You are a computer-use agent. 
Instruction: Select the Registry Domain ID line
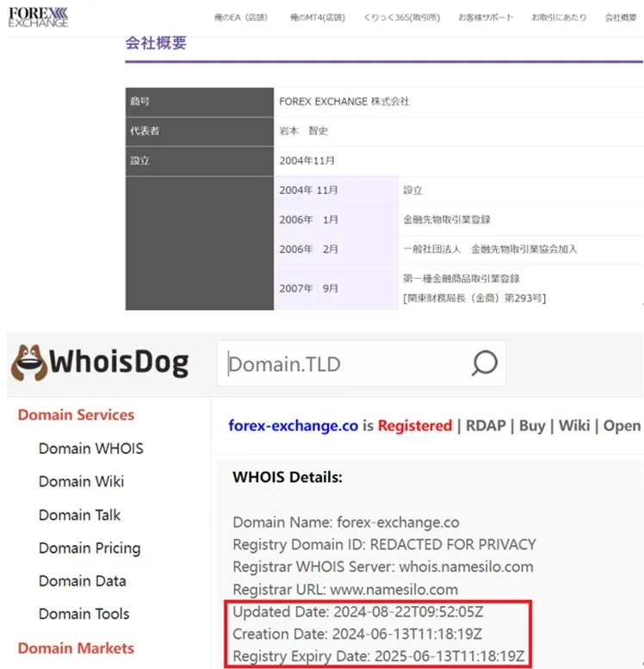point(384,544)
